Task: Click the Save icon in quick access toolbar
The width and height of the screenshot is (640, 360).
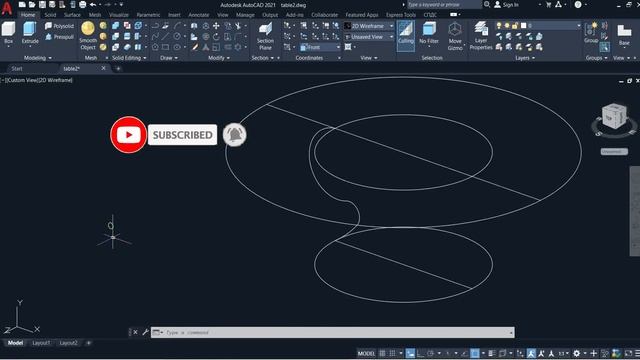Action: 42,5
